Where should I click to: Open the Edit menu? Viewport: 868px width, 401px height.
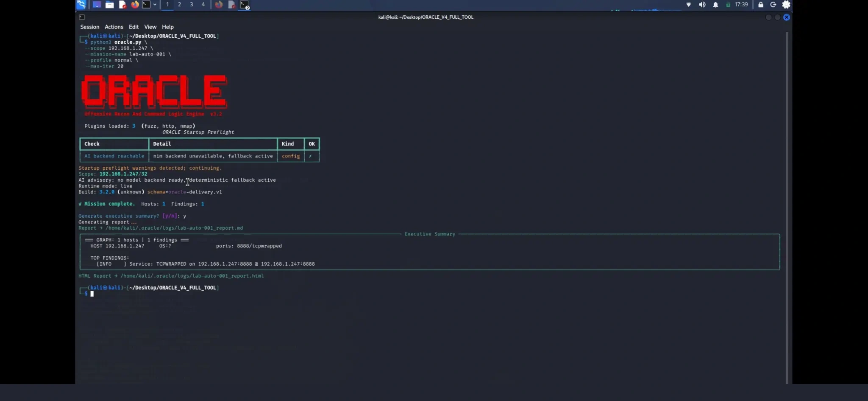(134, 27)
